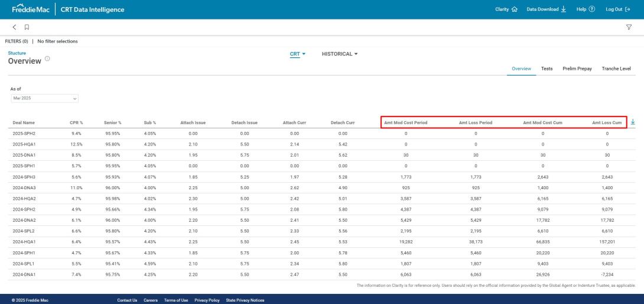
Task: Click the Stucture breadcrumb link
Action: (17, 53)
